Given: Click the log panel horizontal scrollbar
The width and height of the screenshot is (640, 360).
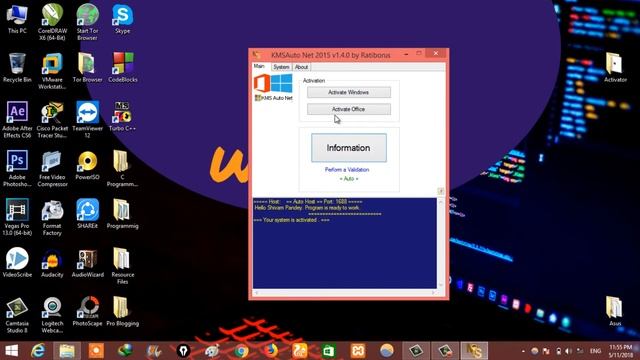Looking at the screenshot, I should click(x=345, y=292).
